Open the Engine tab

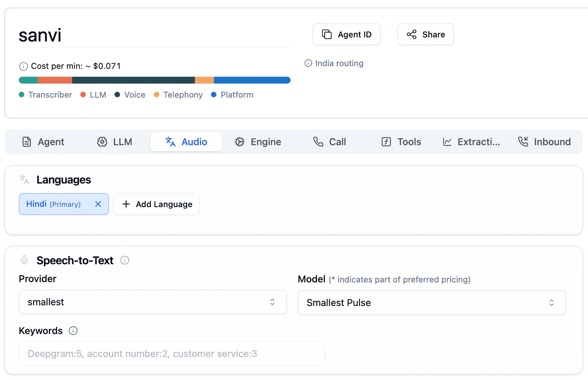(258, 142)
